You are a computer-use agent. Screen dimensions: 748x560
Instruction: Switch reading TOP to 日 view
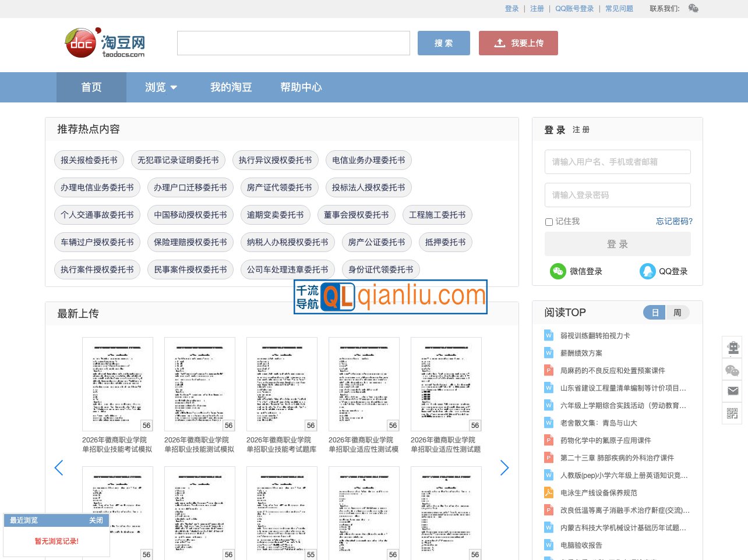[655, 313]
